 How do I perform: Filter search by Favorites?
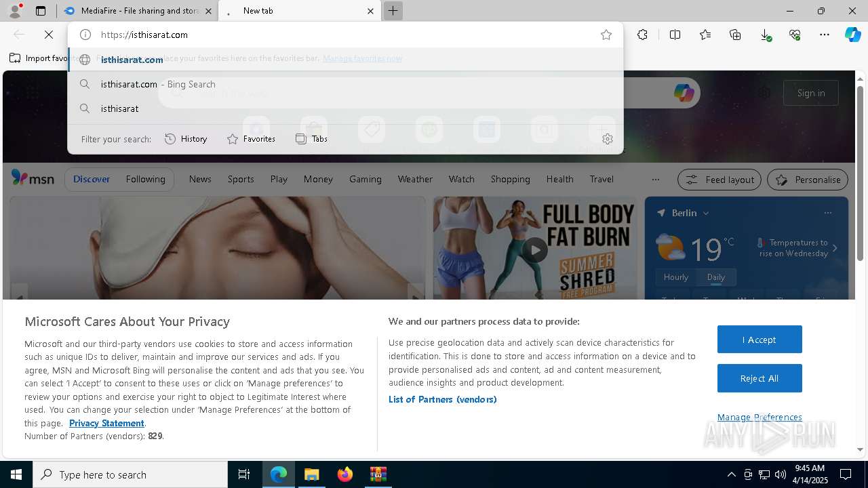click(251, 139)
